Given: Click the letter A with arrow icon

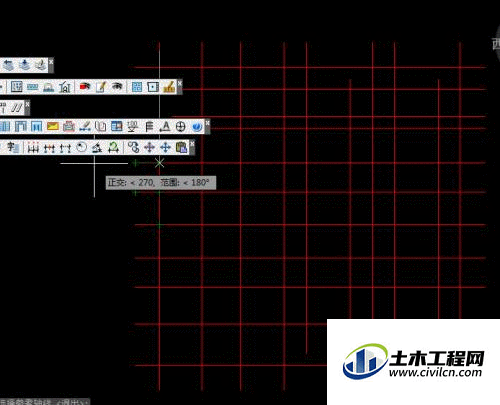Looking at the screenshot, I should click(x=165, y=127).
